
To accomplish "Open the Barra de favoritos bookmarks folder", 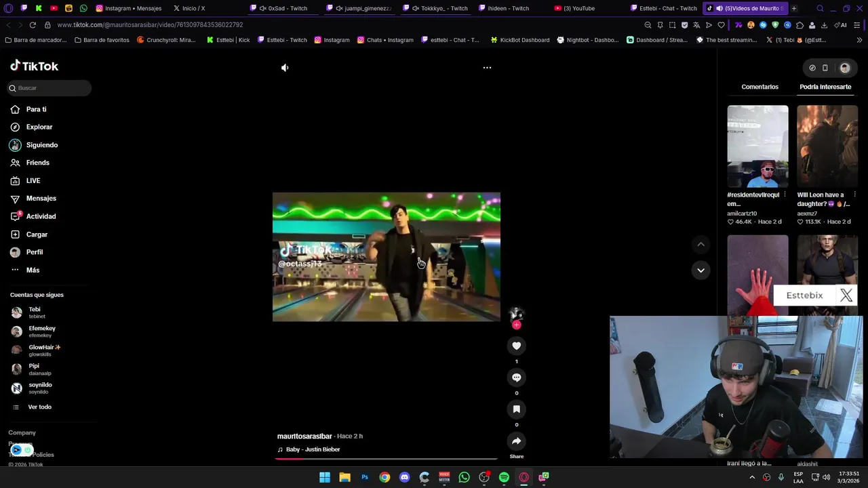I will tap(102, 40).
